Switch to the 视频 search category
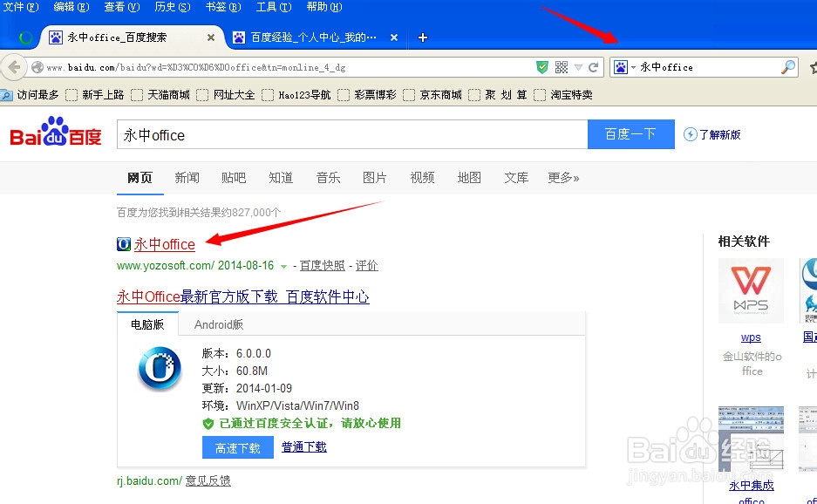 pos(422,178)
